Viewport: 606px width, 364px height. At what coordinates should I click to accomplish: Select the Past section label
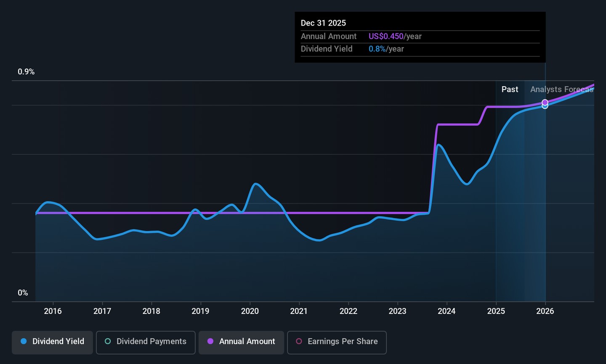pos(510,89)
